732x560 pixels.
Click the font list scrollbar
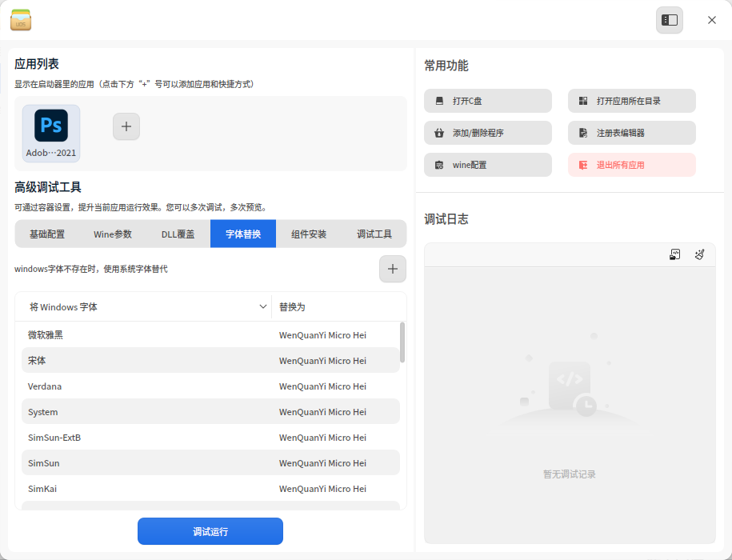pos(402,342)
